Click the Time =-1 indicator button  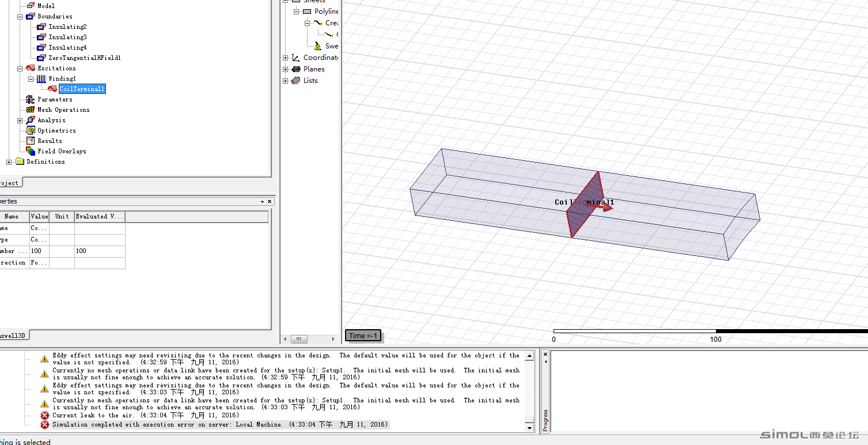(363, 335)
